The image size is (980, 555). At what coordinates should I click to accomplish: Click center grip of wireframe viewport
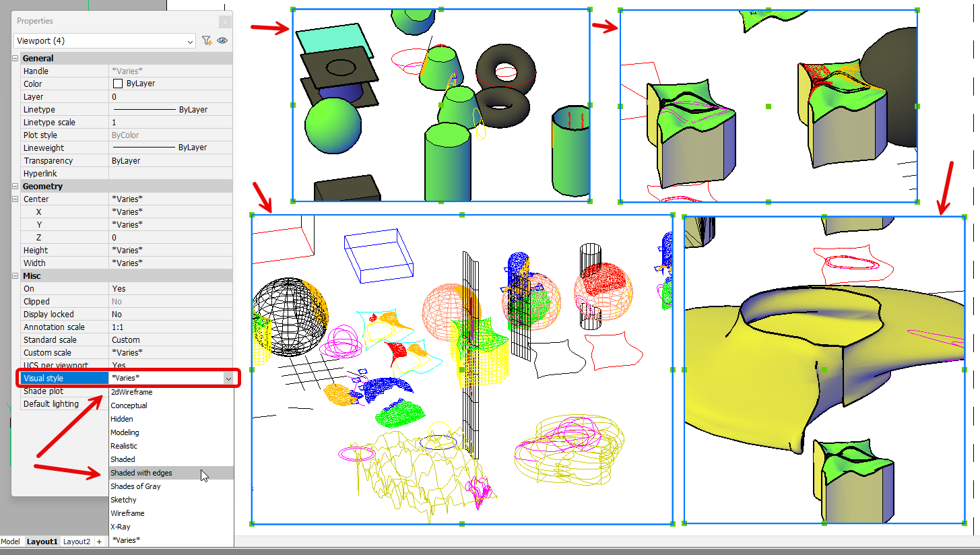pos(462,370)
